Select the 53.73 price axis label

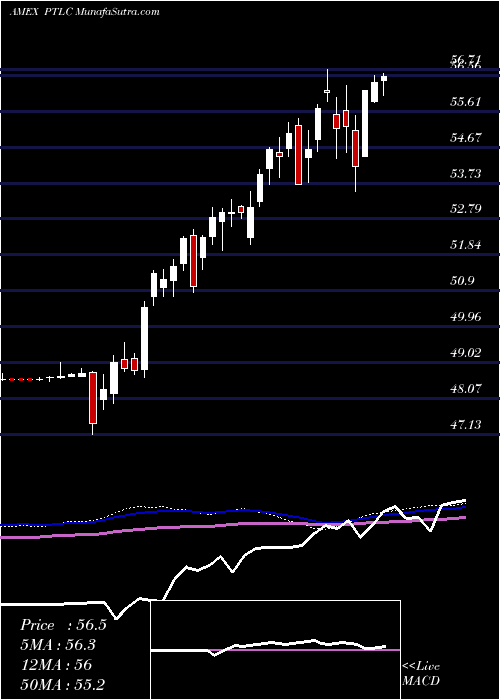coord(466,173)
